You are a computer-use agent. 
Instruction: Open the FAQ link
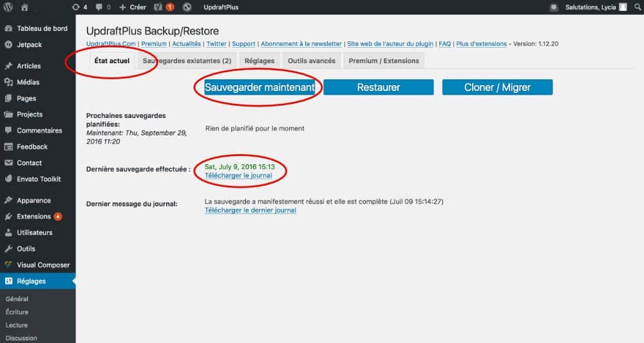click(445, 44)
